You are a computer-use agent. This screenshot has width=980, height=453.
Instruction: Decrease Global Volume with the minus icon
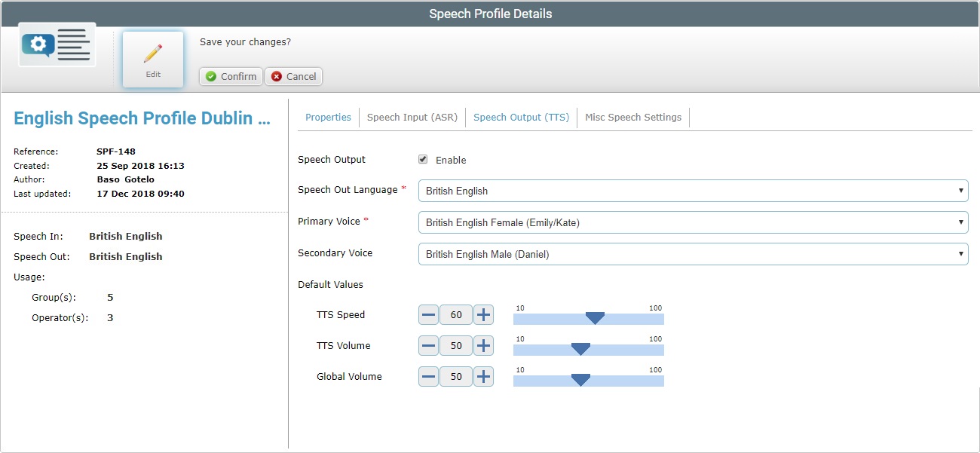pyautogui.click(x=427, y=376)
